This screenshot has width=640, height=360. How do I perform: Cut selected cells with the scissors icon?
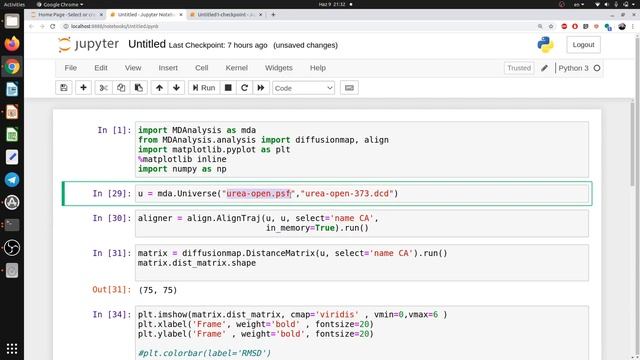coord(104,88)
